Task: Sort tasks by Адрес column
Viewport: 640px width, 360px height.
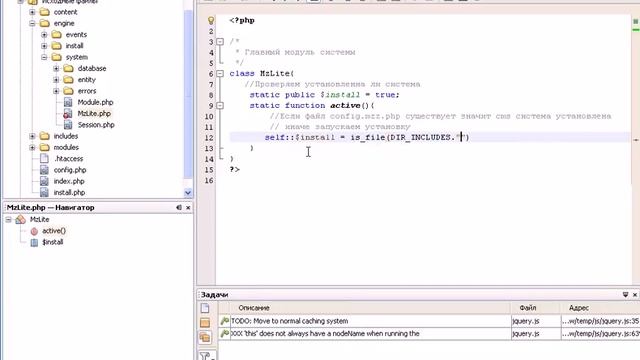Action: click(x=600, y=308)
